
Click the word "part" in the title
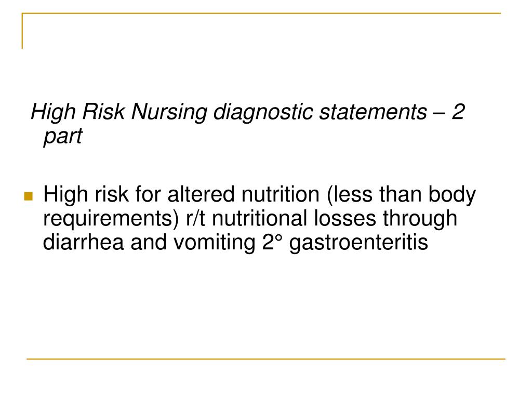(63, 137)
